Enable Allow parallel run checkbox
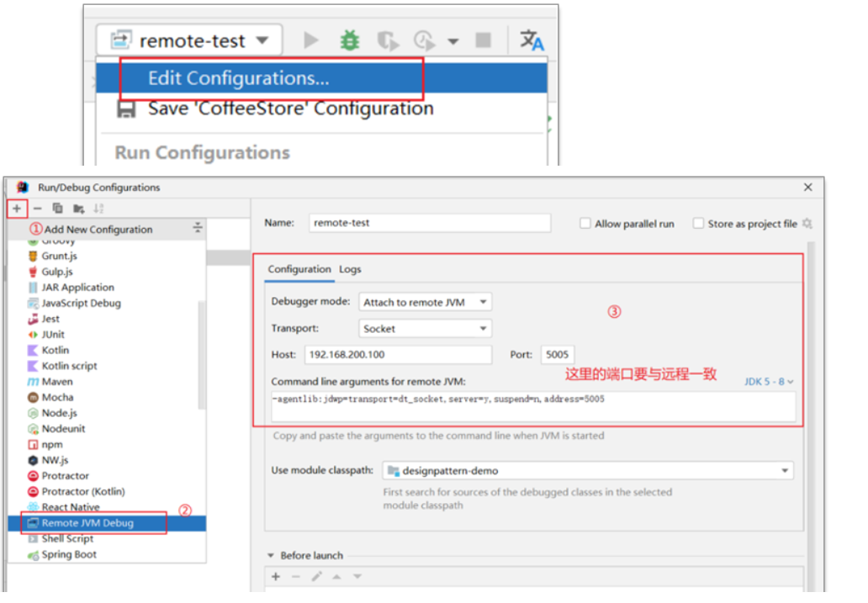The height and width of the screenshot is (603, 868). [585, 223]
